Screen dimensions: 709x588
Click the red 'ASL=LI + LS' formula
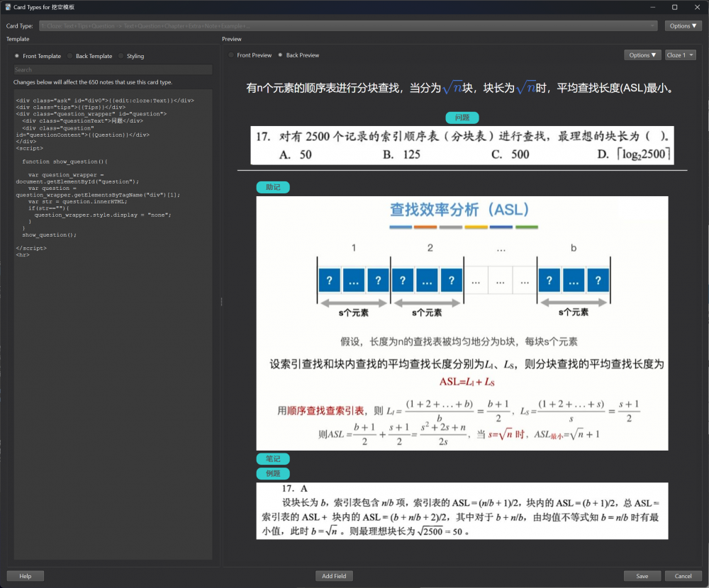pyautogui.click(x=467, y=382)
